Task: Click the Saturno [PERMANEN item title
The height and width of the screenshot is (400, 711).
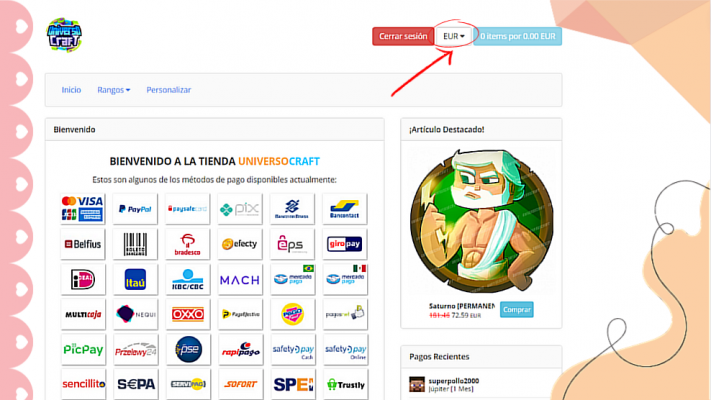Action: tap(462, 306)
